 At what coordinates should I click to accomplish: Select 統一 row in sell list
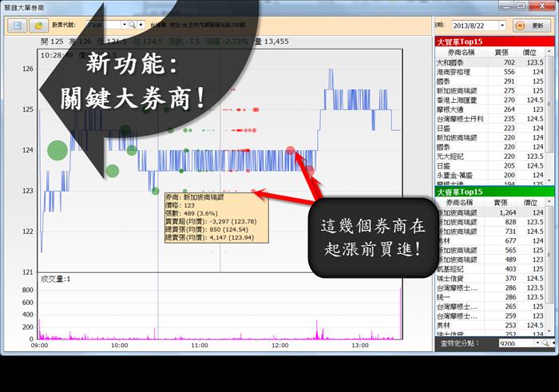(490, 297)
